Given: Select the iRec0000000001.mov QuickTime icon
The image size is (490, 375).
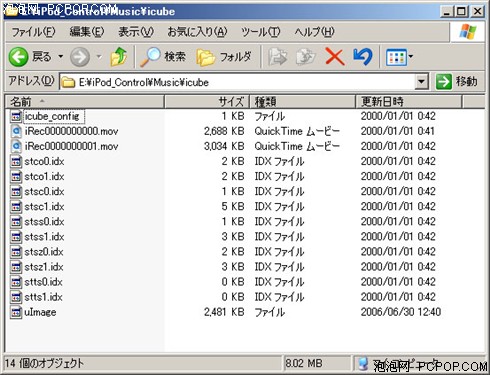Looking at the screenshot, I should 16,146.
